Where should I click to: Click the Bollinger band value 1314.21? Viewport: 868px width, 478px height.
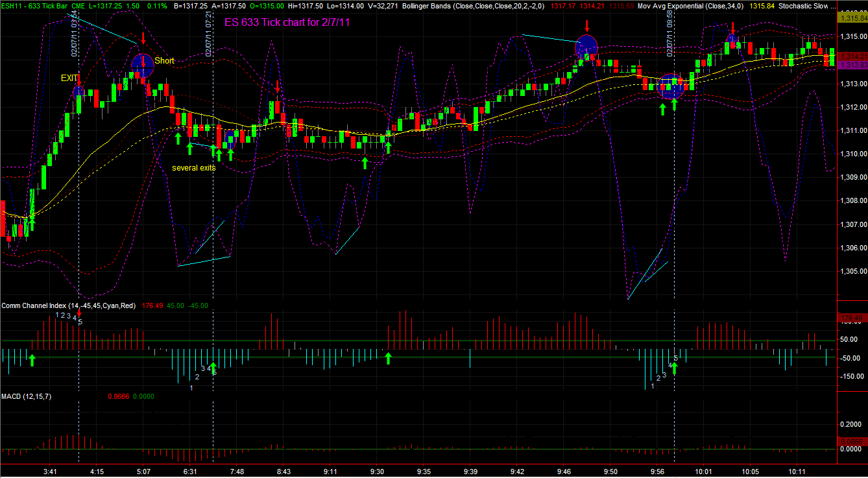coord(591,5)
